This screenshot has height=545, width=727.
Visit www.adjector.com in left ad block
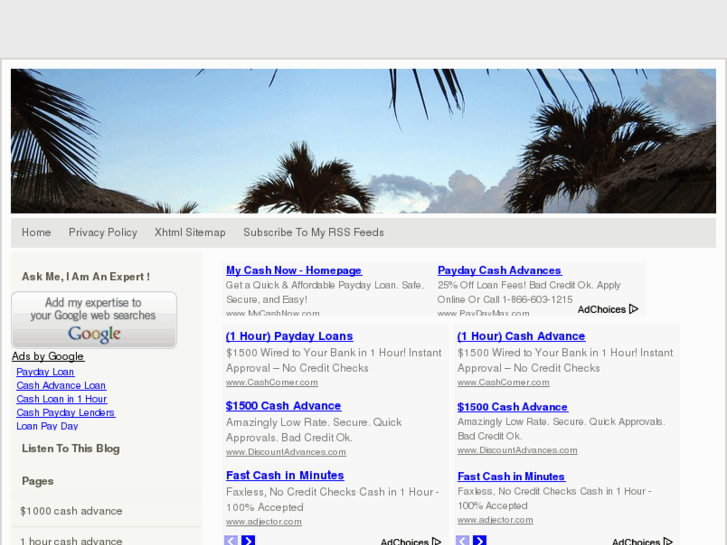click(263, 521)
